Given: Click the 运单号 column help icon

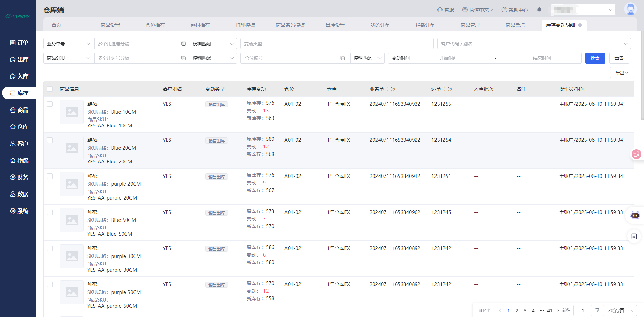Looking at the screenshot, I should (450, 89).
